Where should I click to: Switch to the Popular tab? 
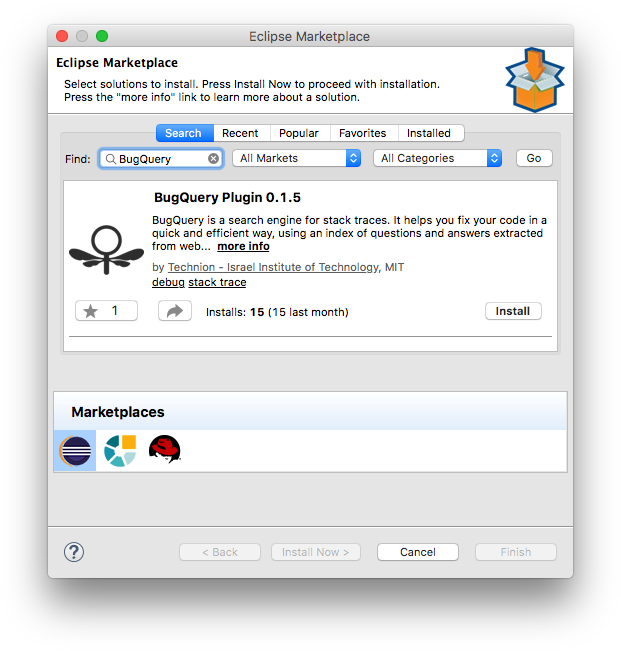coord(299,133)
